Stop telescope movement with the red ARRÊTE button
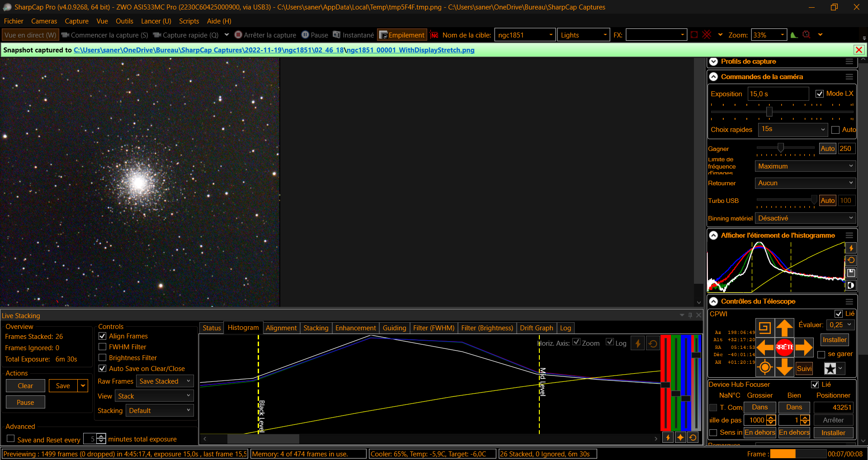 point(784,347)
